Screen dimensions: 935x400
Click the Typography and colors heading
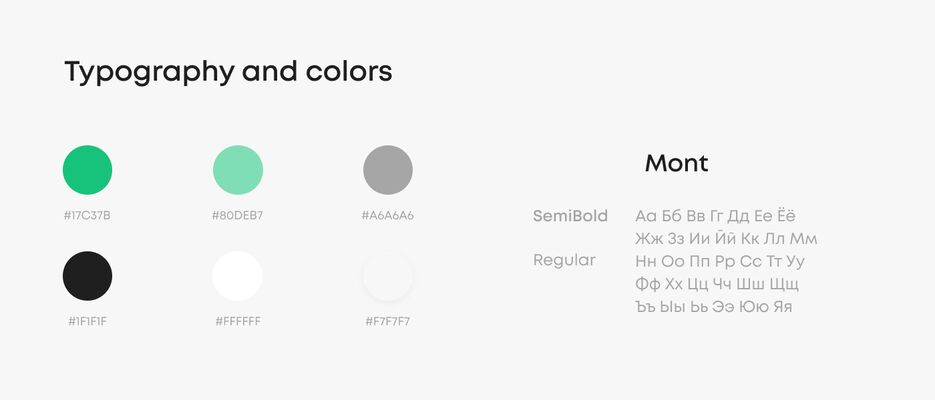pyautogui.click(x=228, y=72)
